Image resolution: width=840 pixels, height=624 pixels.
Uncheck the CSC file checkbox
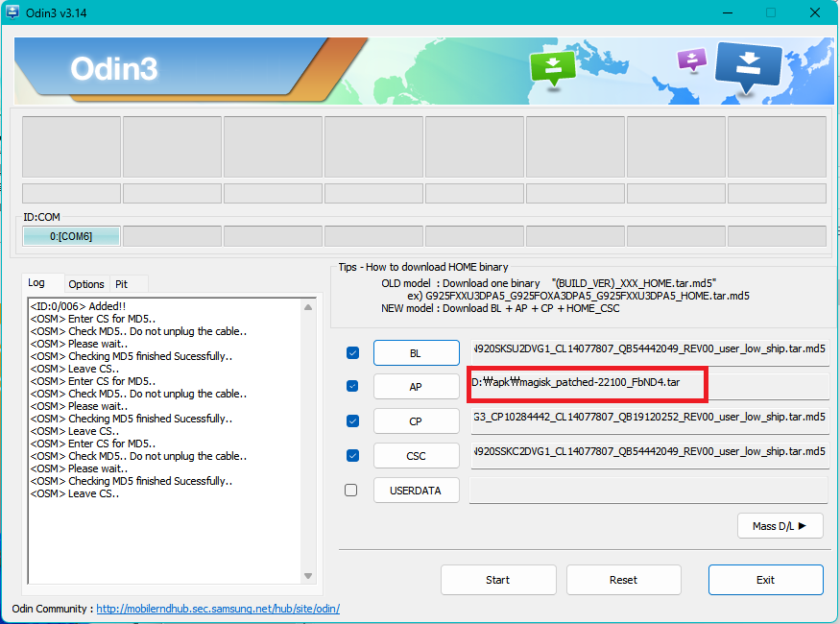pyautogui.click(x=352, y=456)
